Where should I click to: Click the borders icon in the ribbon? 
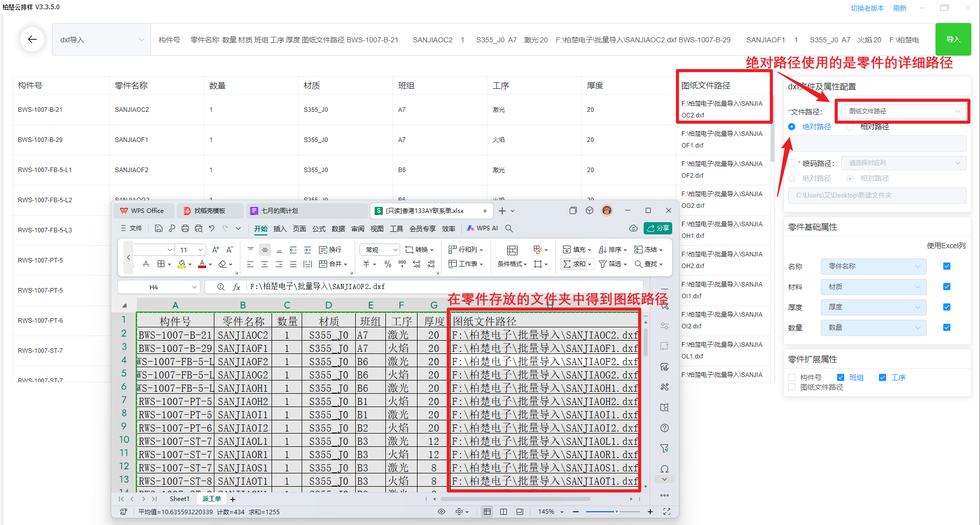coord(161,264)
